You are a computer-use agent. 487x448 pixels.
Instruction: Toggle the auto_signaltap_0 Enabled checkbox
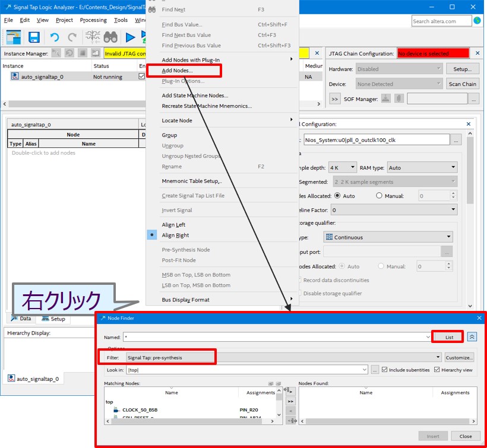click(141, 77)
